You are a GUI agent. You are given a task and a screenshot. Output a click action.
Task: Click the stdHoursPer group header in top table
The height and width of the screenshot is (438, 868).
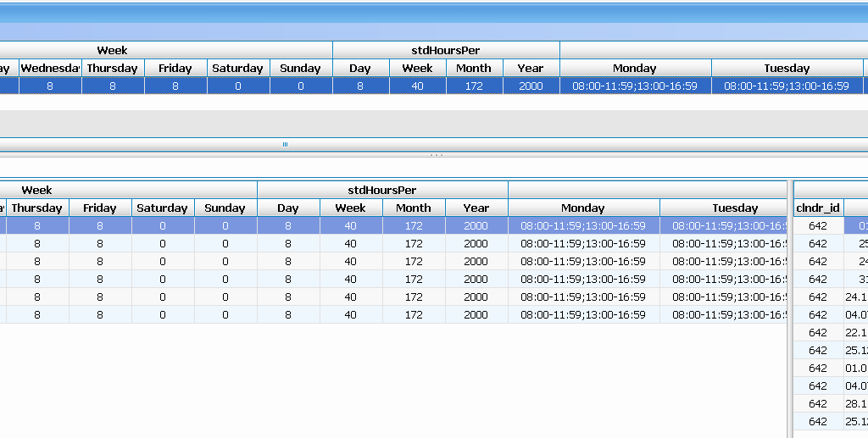(x=446, y=50)
